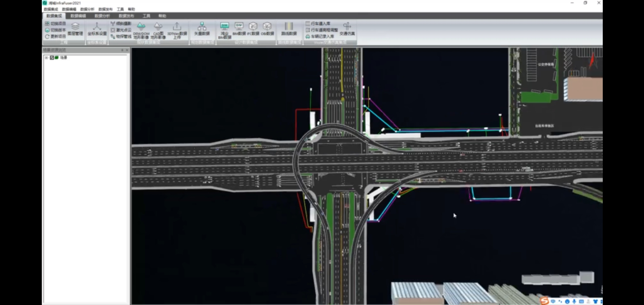Click OBJ数据 import icon
The image size is (644, 305).
point(267,27)
